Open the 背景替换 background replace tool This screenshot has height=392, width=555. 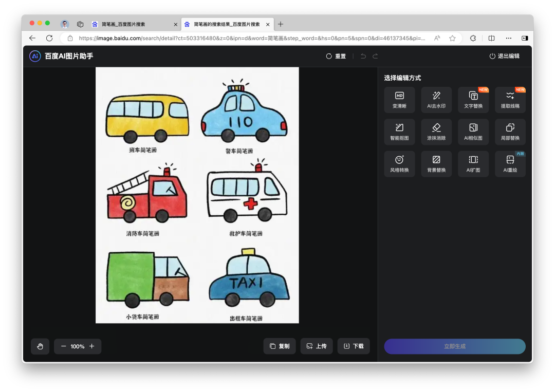click(x=436, y=164)
